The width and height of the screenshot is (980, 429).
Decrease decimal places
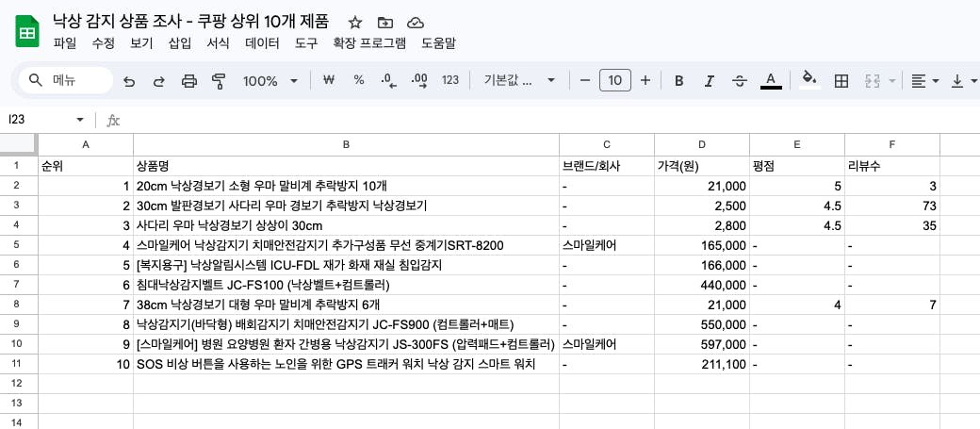[389, 80]
